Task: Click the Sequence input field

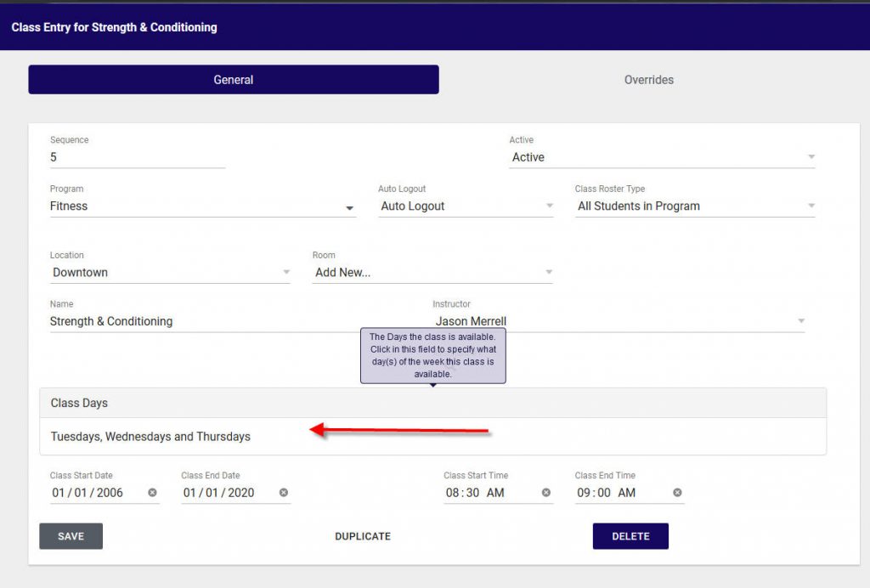Action: point(127,158)
